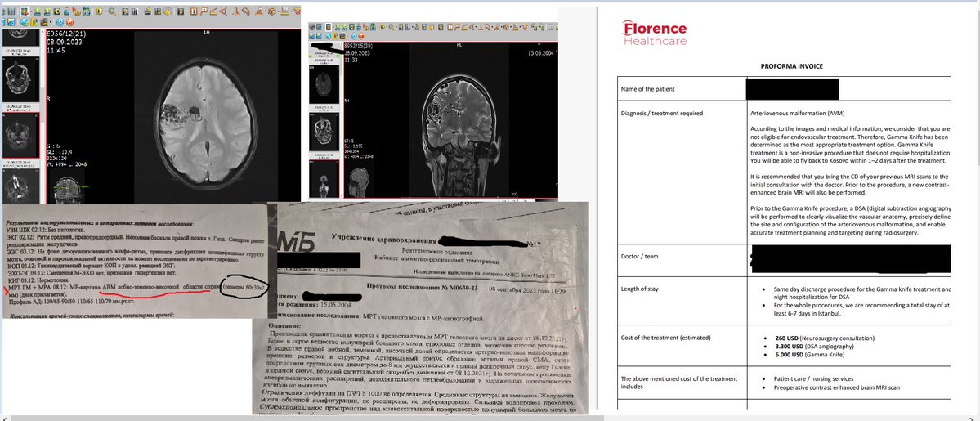Click the red round icon in left viewer toolbar
Screen dimensions: 980x421
tap(70, 23)
